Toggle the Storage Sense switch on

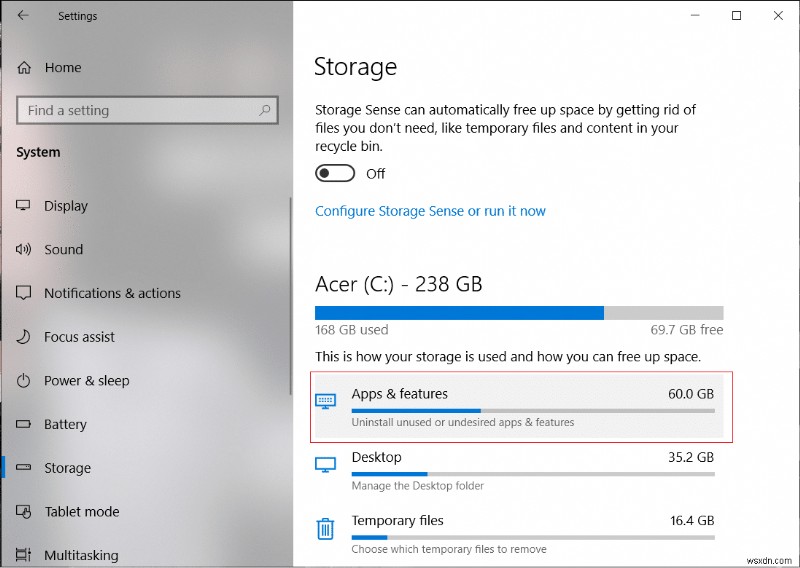click(335, 173)
